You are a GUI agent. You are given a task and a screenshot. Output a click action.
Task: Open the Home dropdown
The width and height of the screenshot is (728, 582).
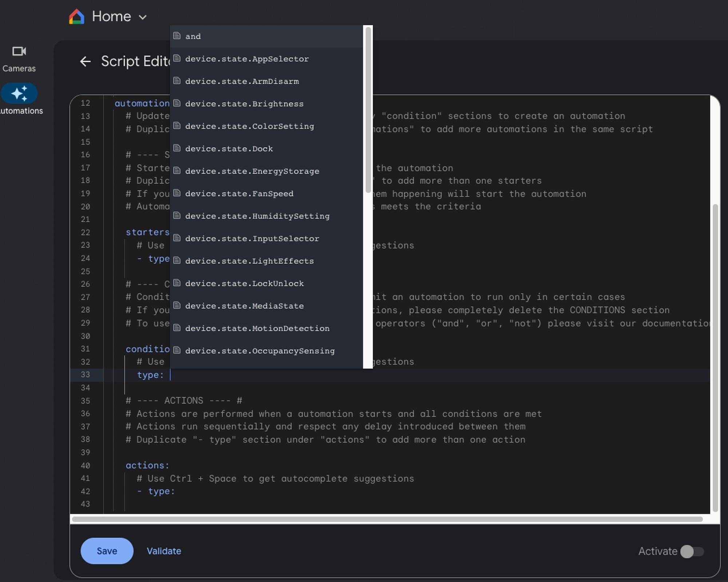(142, 17)
